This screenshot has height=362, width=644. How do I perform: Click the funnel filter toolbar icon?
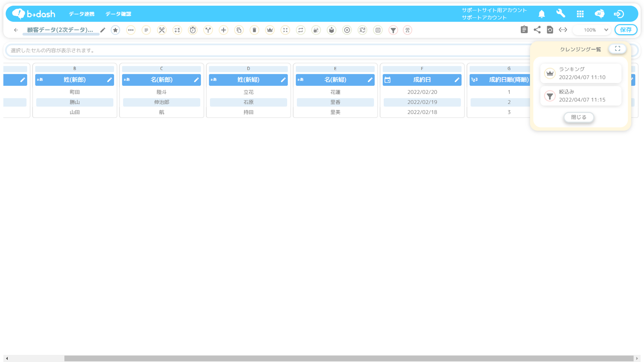(393, 30)
